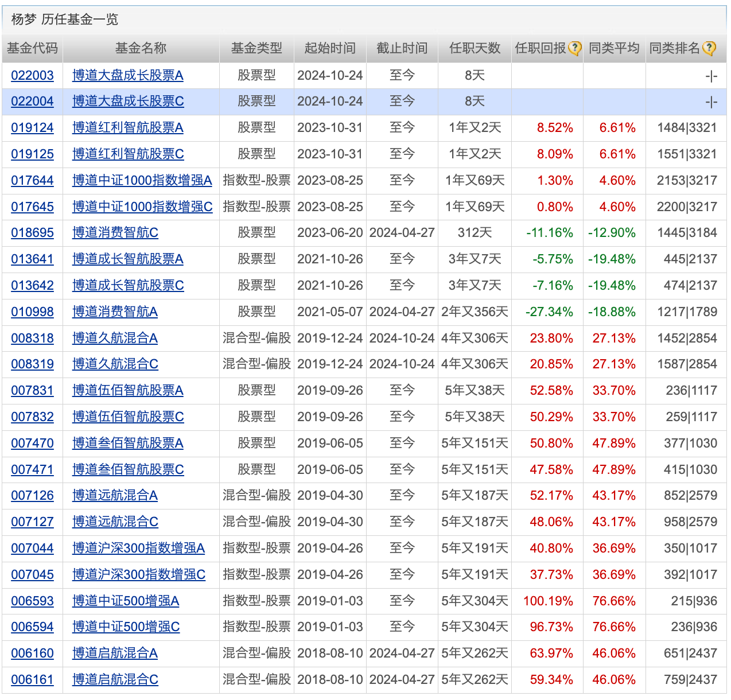Open fund code 022004 link
The height and width of the screenshot is (700, 731).
pos(32,102)
